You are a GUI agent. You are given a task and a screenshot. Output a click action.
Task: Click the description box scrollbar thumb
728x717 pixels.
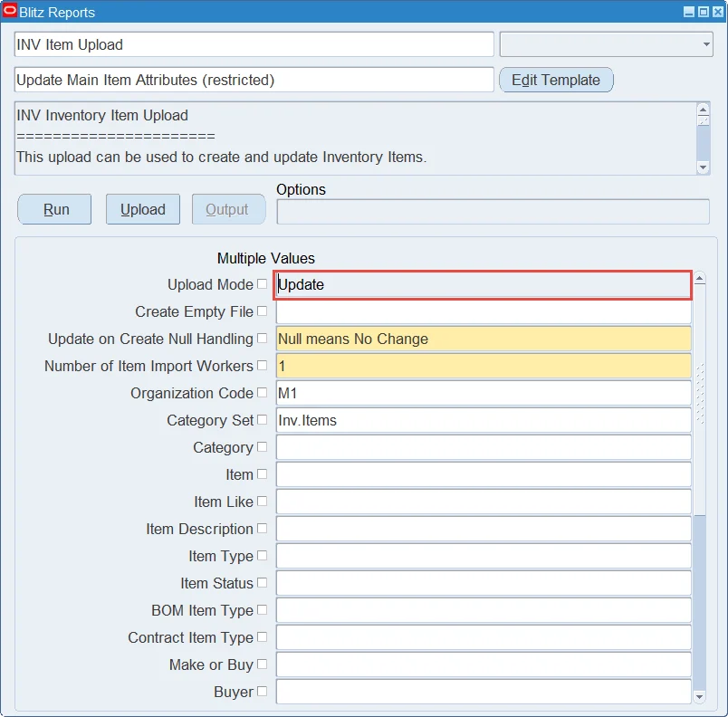(704, 120)
